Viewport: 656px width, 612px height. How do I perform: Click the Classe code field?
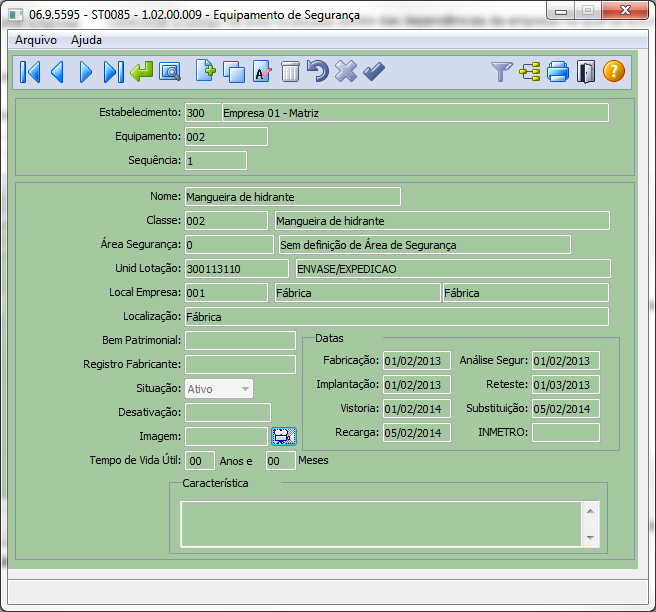tap(226, 220)
